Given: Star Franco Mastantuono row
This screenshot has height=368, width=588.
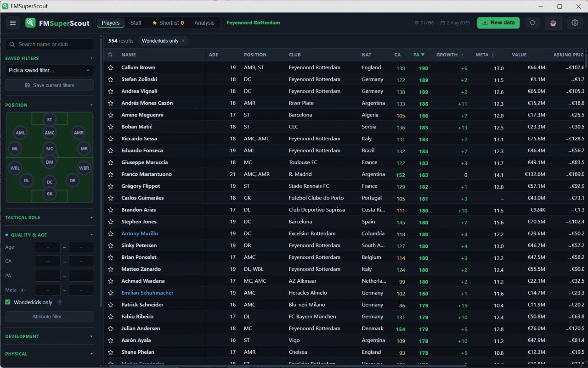Looking at the screenshot, I should point(110,174).
